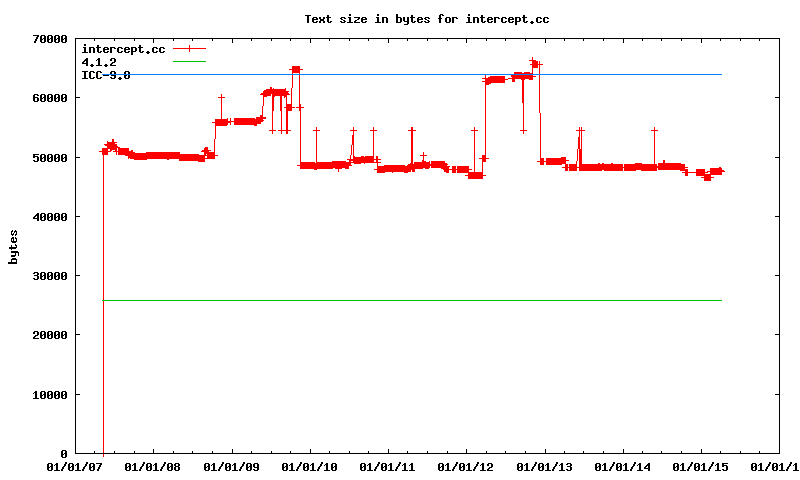Click the 01/01/13 x-axis date label
Screen dimensions: 800x480
pyautogui.click(x=545, y=466)
